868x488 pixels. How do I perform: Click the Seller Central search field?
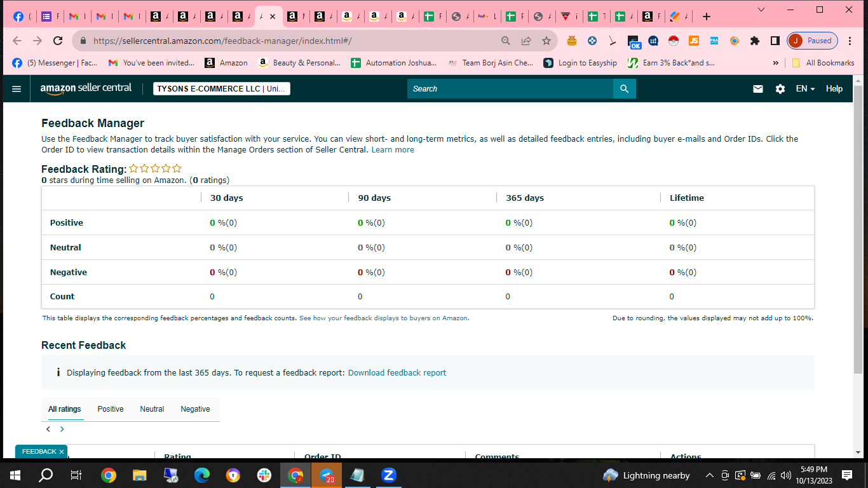[510, 89]
